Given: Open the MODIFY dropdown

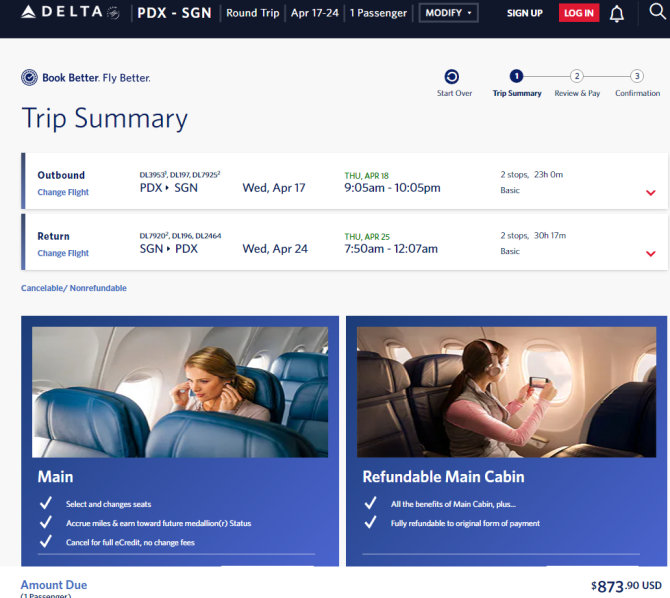Looking at the screenshot, I should pos(448,13).
